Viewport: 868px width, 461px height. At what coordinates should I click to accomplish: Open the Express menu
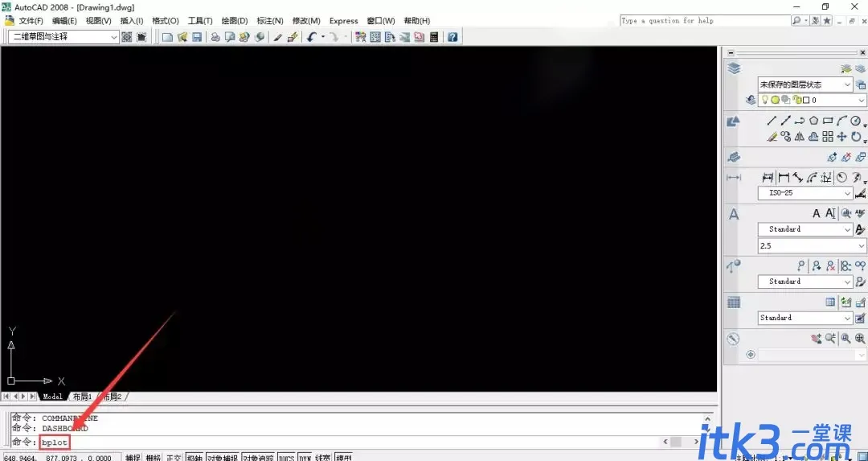pyautogui.click(x=344, y=20)
